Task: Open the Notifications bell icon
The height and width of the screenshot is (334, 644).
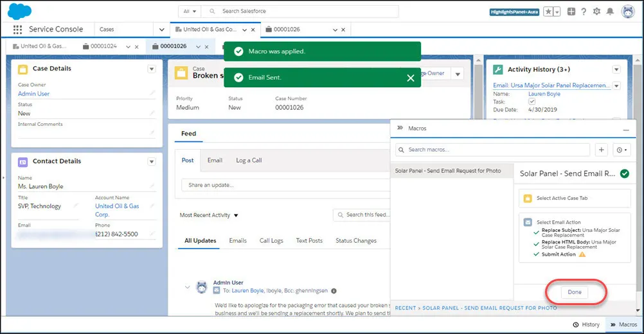Action: pos(611,12)
